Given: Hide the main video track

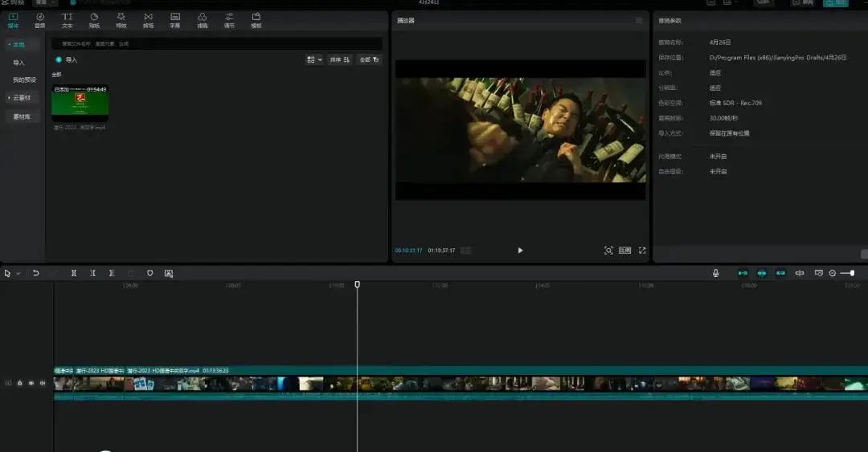Looking at the screenshot, I should pos(31,383).
